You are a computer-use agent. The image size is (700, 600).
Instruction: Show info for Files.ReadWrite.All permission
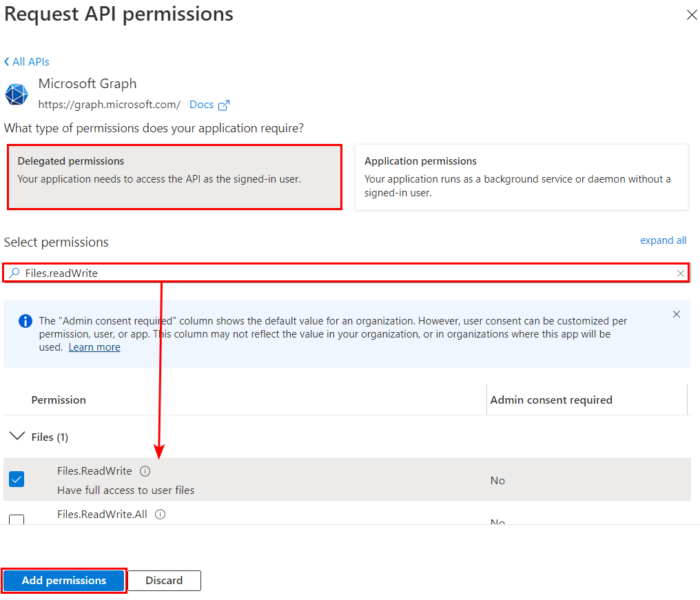161,515
